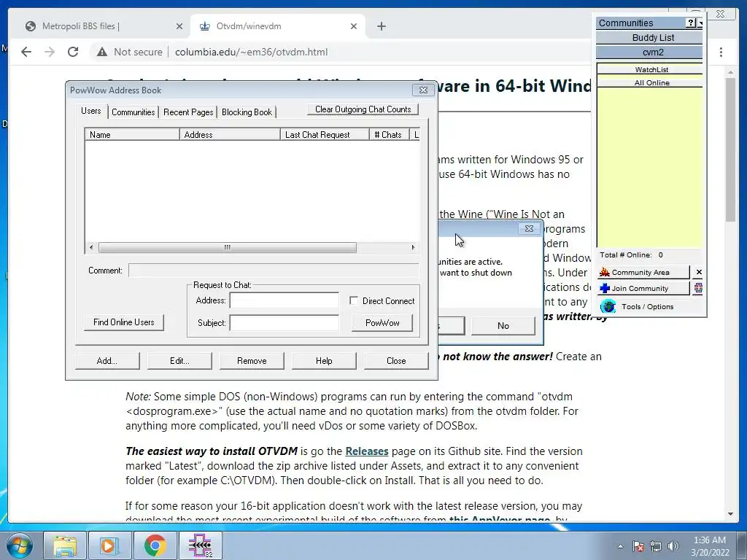Click the list's left scroll arrow
Image resolution: width=747 pixels, height=560 pixels.
[91, 248]
